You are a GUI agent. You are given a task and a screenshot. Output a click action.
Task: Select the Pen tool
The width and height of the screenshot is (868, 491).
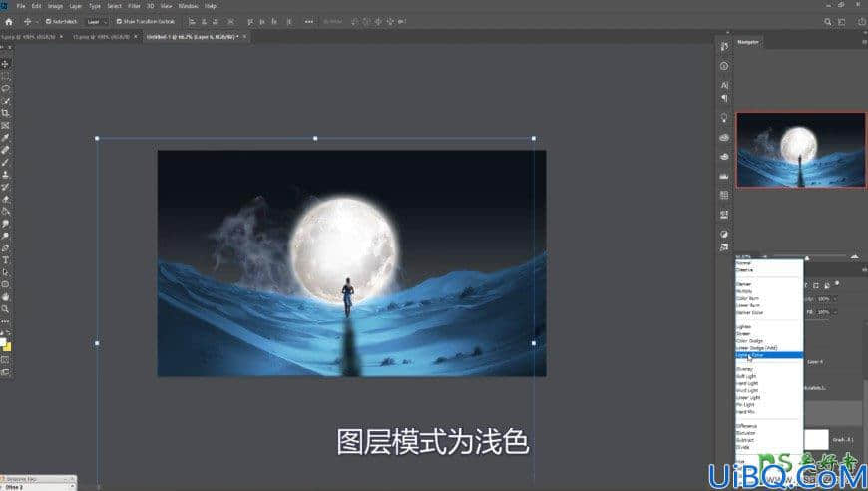click(6, 247)
